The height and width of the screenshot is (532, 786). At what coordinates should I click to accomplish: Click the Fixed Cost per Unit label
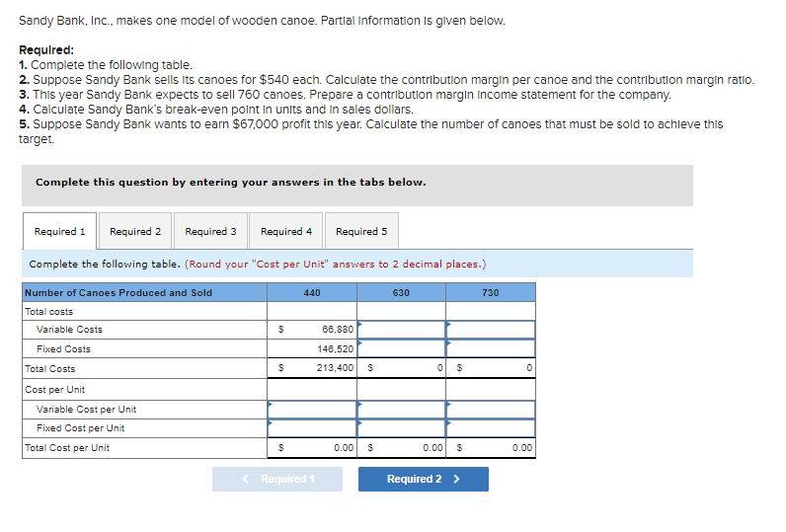pos(80,427)
